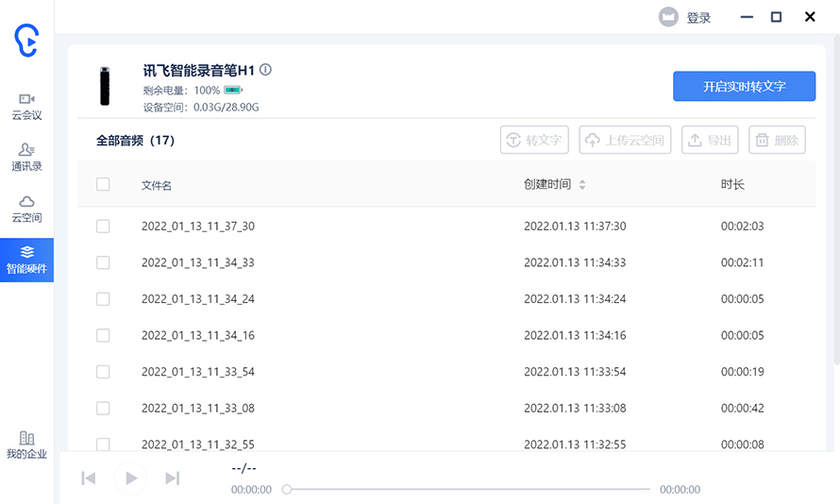Check the box for 2022_01_13_11_33_08
This screenshot has height=504, width=840.
pos(103,408)
